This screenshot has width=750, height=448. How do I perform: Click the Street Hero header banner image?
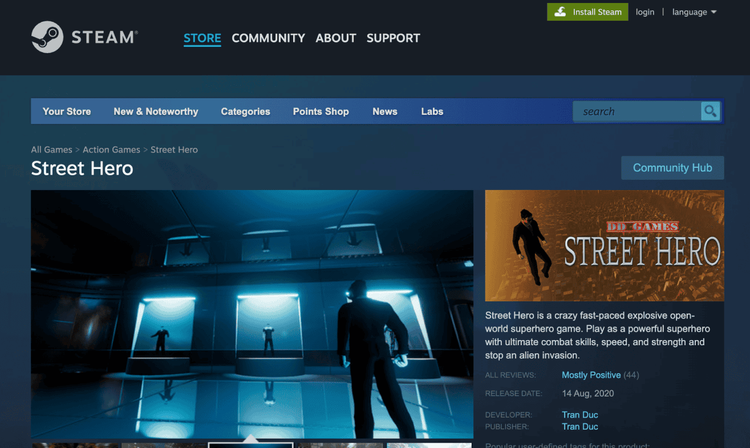605,246
